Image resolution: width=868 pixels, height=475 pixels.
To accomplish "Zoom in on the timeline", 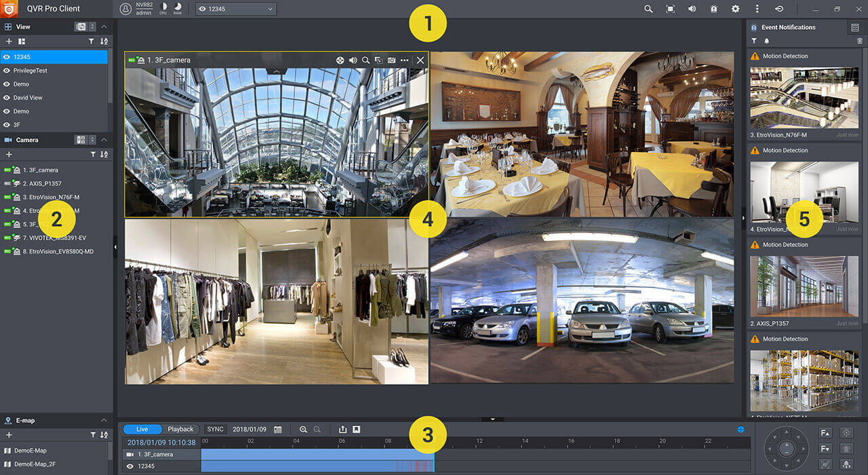I will click(303, 430).
